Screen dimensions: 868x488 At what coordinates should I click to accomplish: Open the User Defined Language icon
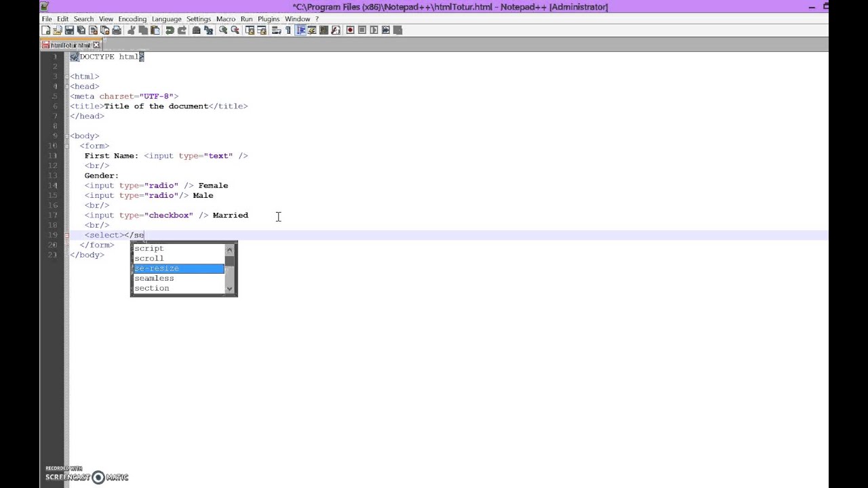click(312, 30)
